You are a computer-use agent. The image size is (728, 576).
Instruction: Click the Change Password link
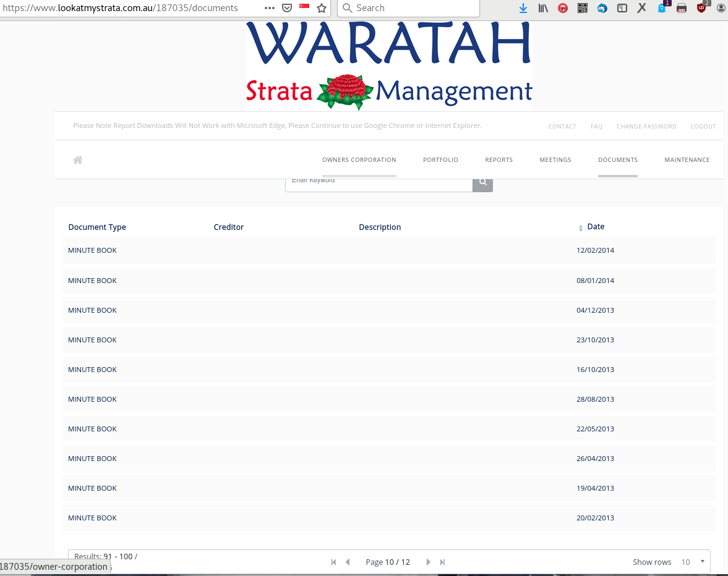(x=647, y=126)
